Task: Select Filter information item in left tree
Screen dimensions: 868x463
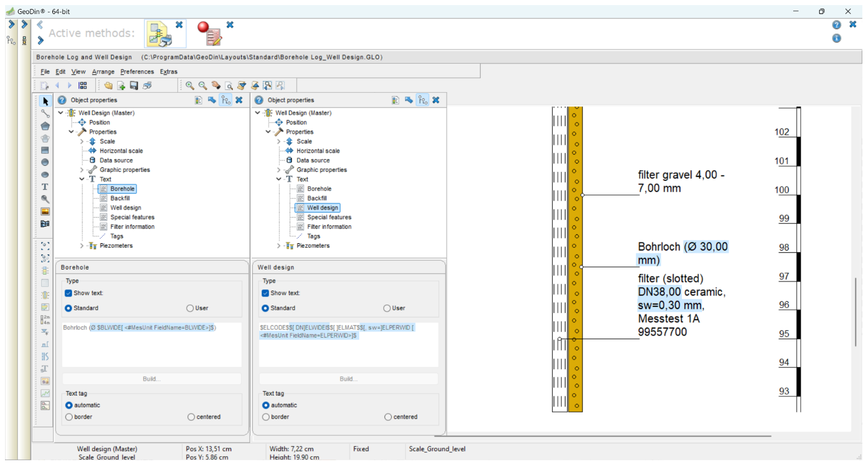Action: point(132,227)
